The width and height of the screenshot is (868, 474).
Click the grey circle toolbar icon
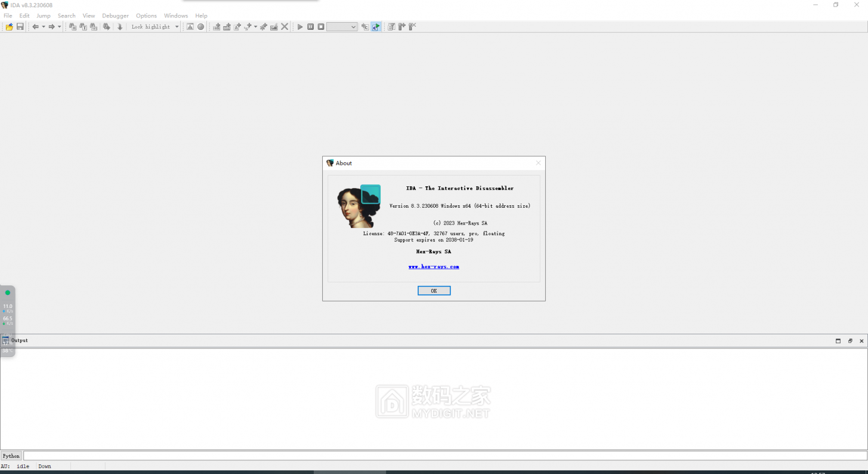201,27
